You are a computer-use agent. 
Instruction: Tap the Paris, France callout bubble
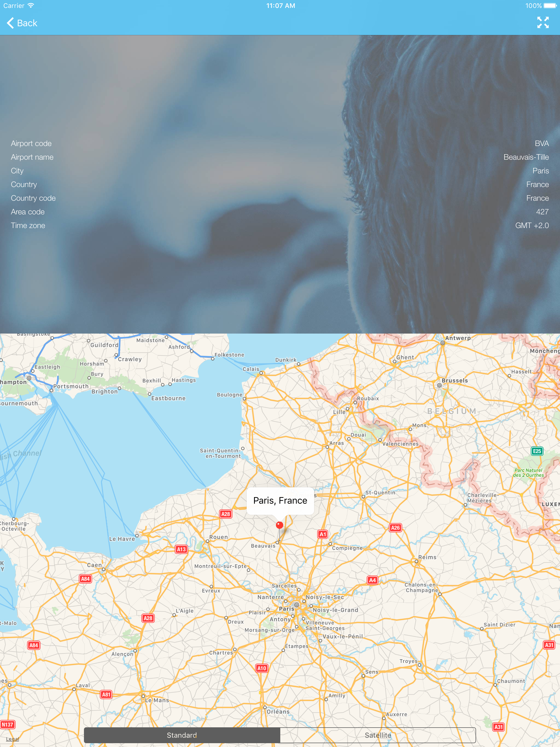tap(280, 500)
